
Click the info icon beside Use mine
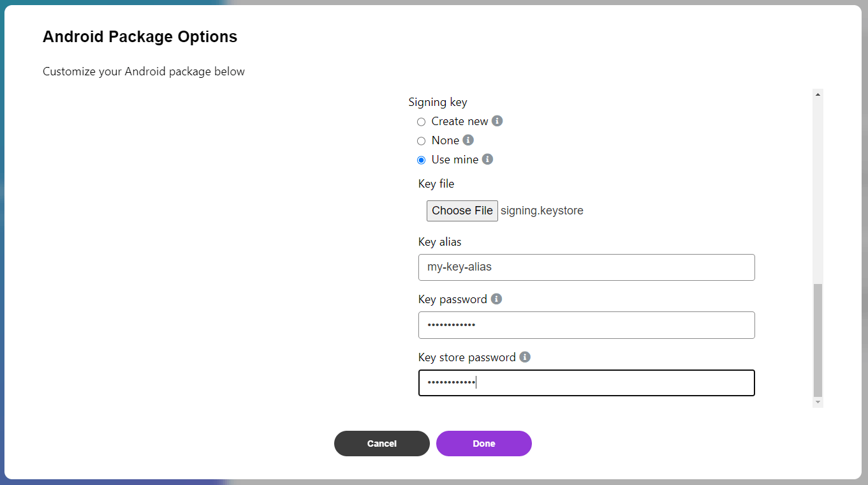click(x=487, y=159)
